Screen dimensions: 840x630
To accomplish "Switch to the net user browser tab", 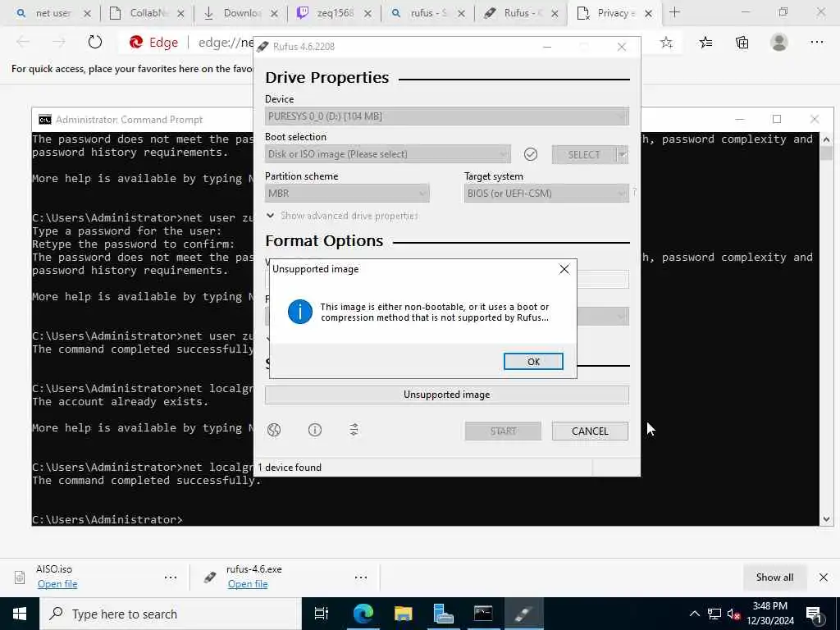I will tap(52, 13).
